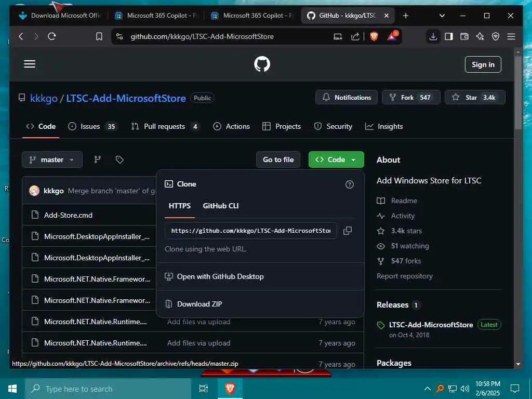Viewport: 532px width, 399px height.
Task: Open the Insights tab
Action: click(384, 127)
